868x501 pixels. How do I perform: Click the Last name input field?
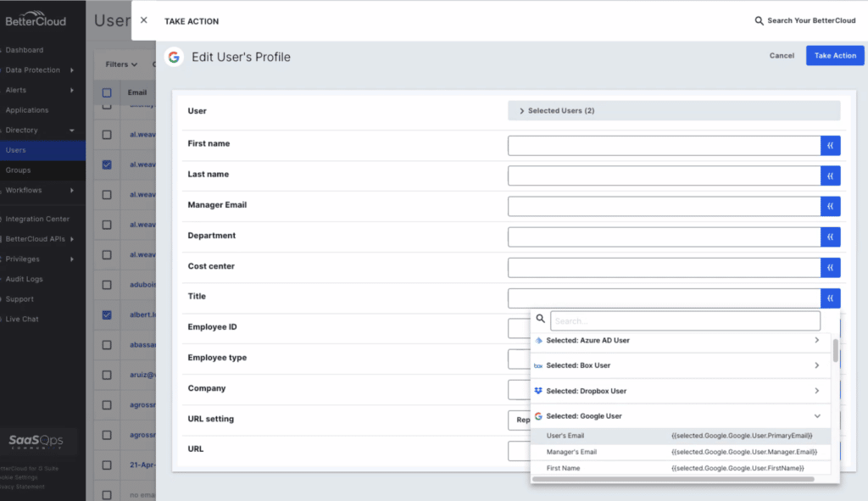tap(665, 176)
